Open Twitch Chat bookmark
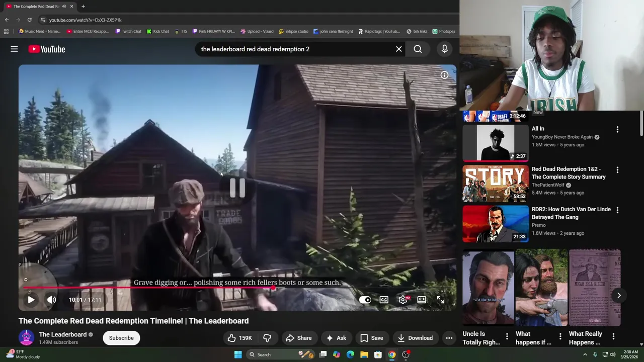This screenshot has width=644, height=362. 128,31
